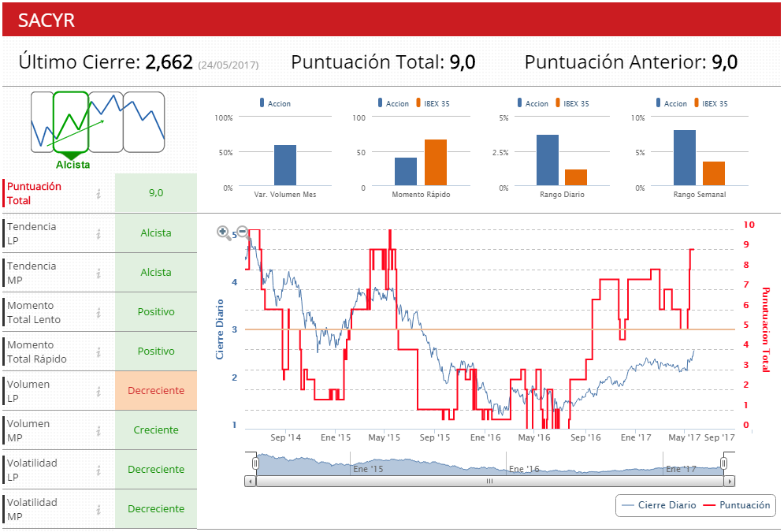Open info icon for Volumen LP
Image resolution: width=784 pixels, height=532 pixels.
point(98,392)
